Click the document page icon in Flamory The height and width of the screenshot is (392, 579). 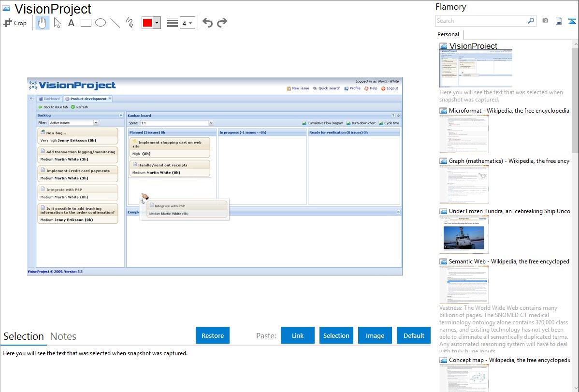tap(559, 21)
